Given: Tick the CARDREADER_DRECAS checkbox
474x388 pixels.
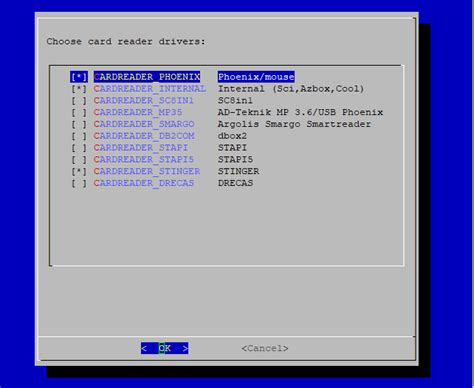Looking at the screenshot, I should (79, 183).
